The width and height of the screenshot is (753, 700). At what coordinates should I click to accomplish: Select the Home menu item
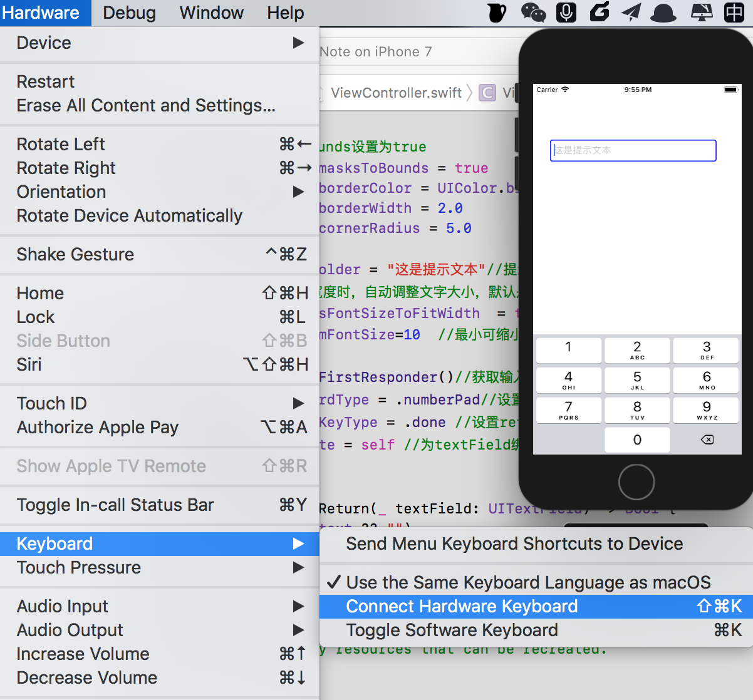tap(160, 293)
